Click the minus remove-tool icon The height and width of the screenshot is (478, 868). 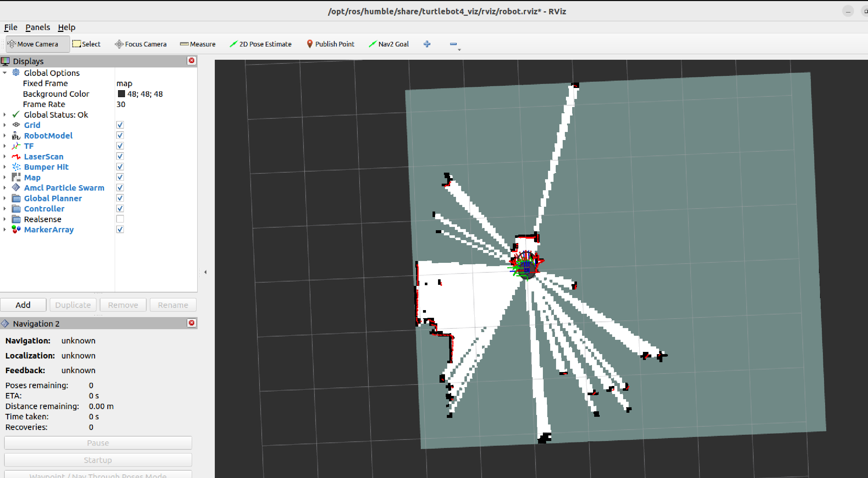pos(453,44)
